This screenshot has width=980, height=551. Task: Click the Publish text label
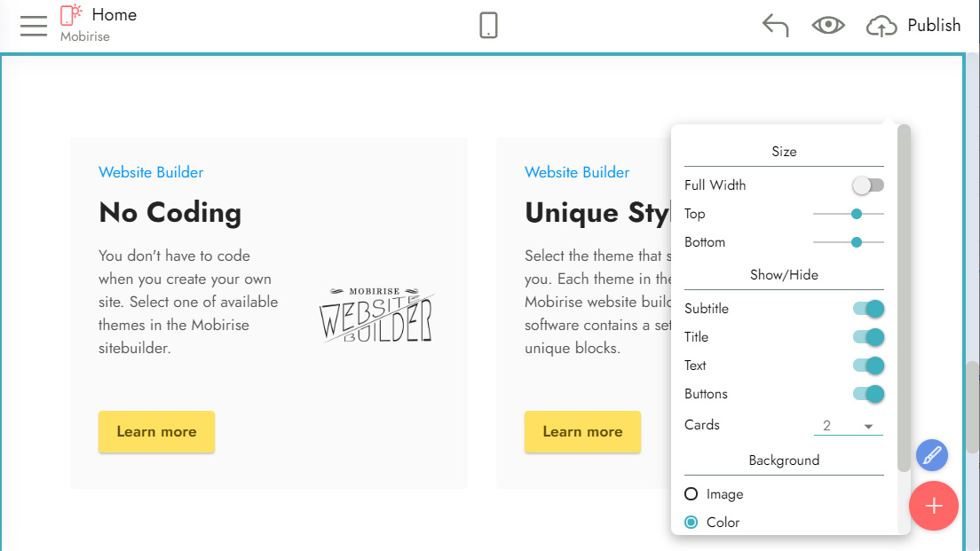click(x=934, y=25)
